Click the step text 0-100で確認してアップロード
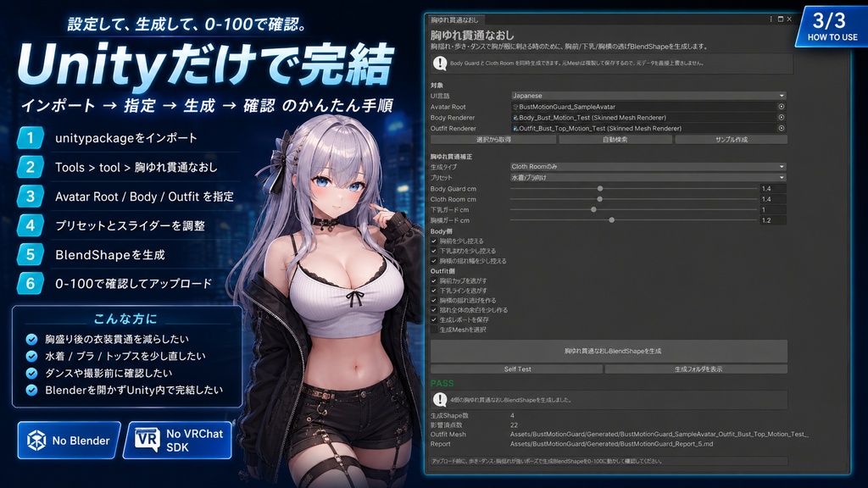 133,284
